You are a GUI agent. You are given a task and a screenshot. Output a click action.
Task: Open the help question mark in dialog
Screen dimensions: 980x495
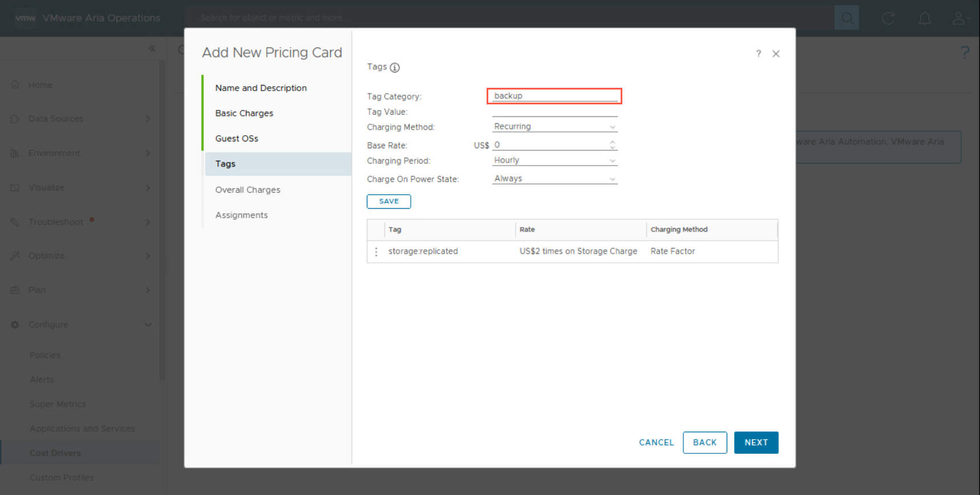(x=758, y=54)
